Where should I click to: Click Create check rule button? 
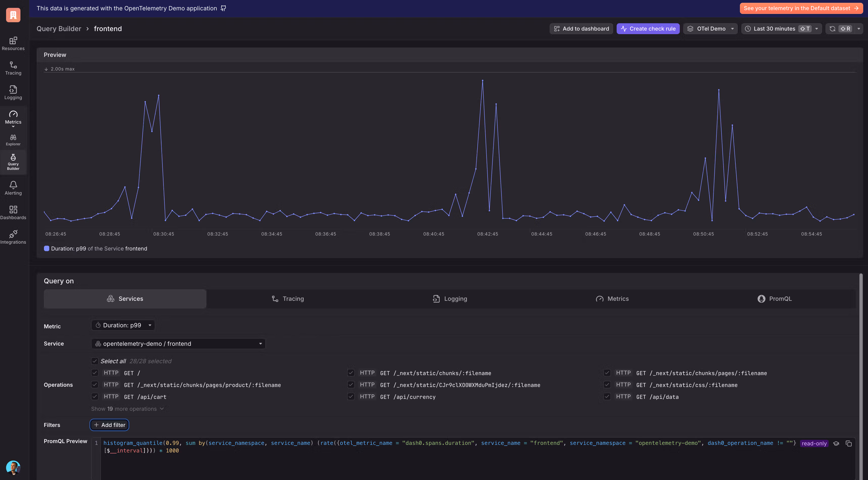648,29
